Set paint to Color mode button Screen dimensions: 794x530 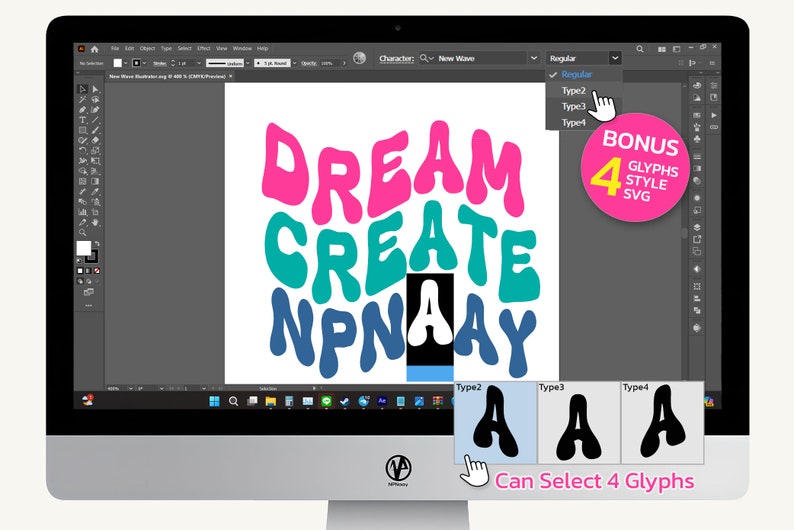pos(80,271)
